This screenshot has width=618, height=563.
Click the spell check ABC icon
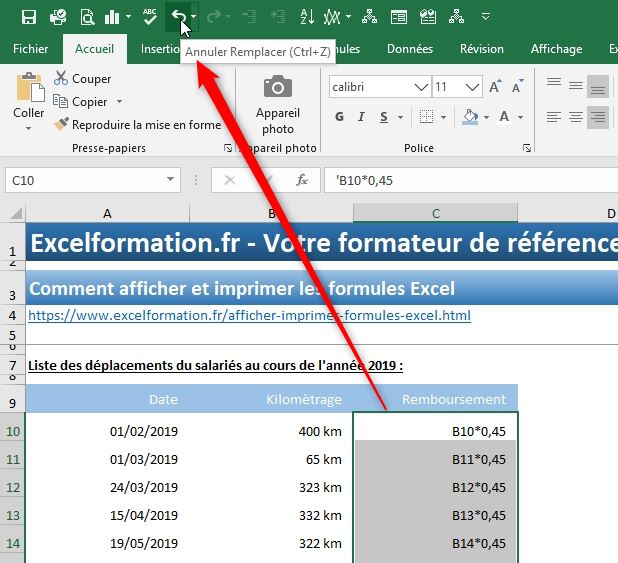pyautogui.click(x=149, y=16)
